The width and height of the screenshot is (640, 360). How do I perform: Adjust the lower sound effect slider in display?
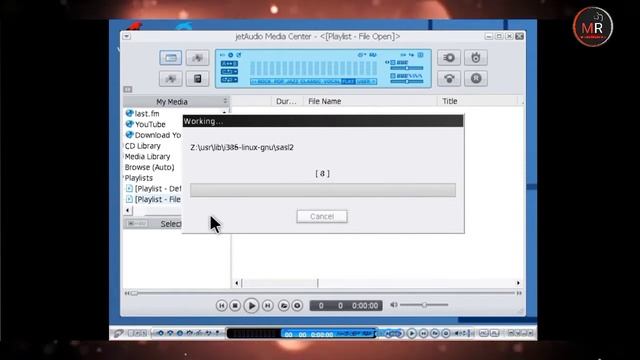click(x=407, y=82)
